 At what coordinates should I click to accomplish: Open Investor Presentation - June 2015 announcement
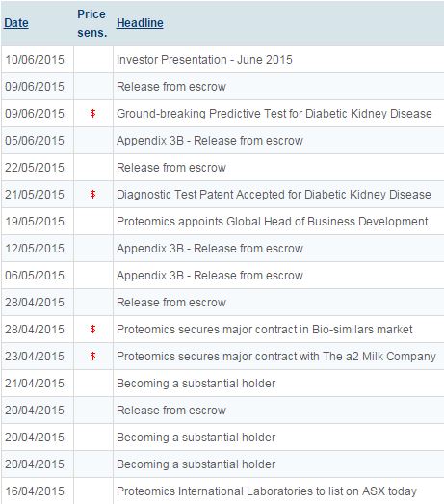[204, 60]
